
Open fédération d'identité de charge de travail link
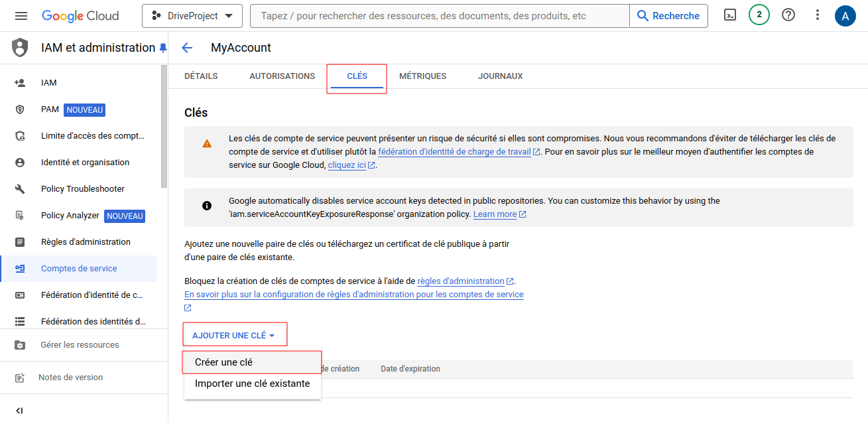click(454, 152)
